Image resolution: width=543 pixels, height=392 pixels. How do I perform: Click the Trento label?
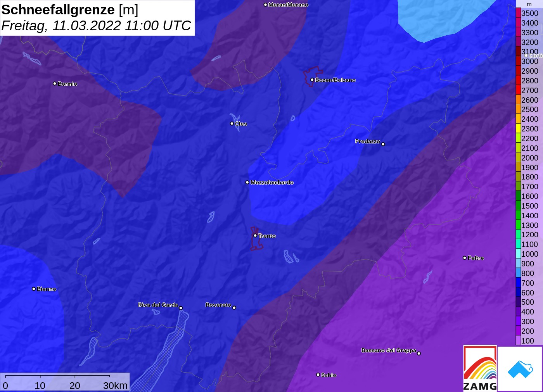[267, 236]
